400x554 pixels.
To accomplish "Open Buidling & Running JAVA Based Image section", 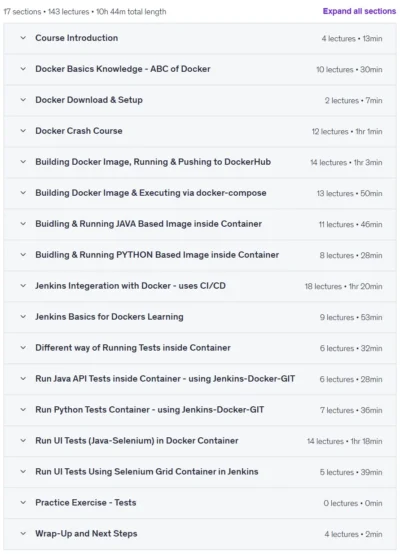I will tap(200, 224).
